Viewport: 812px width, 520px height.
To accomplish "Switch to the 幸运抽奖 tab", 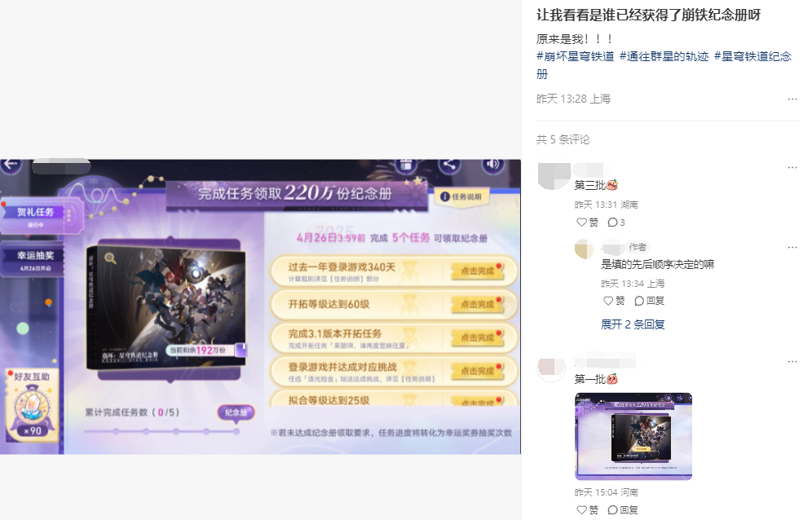I will point(33,261).
